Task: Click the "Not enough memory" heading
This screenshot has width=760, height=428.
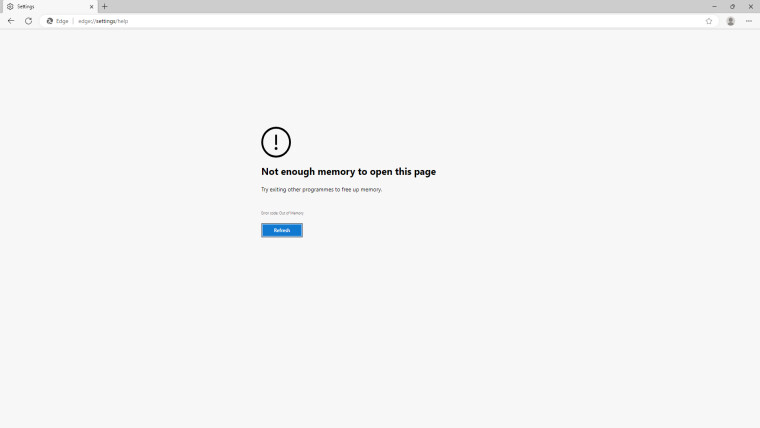Action: (348, 172)
